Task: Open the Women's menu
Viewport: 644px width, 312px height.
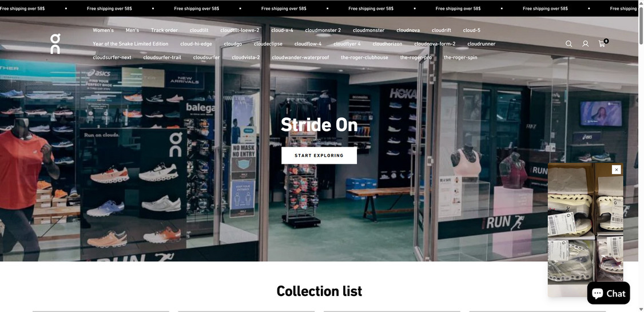Action: coord(103,30)
